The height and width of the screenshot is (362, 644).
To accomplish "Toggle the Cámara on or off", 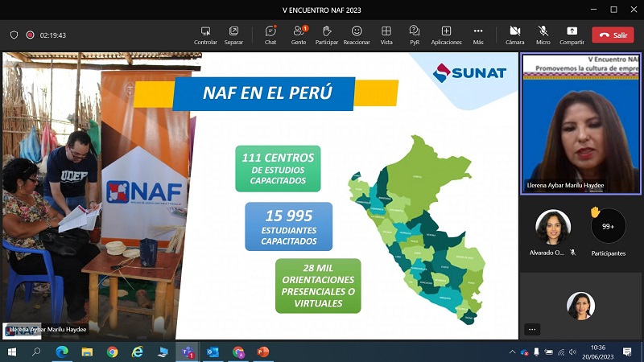I will [x=514, y=35].
